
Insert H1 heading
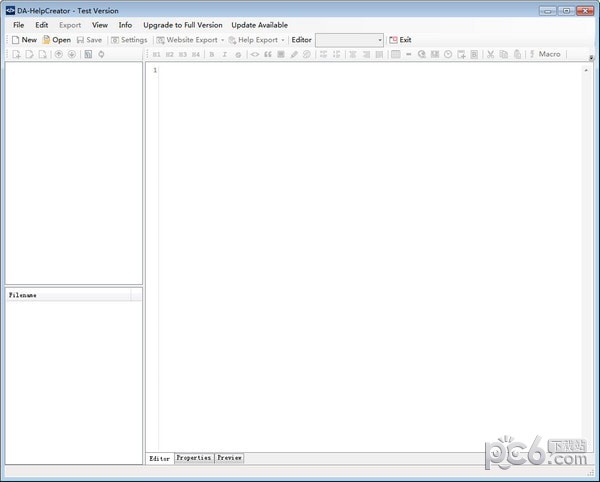coord(157,54)
